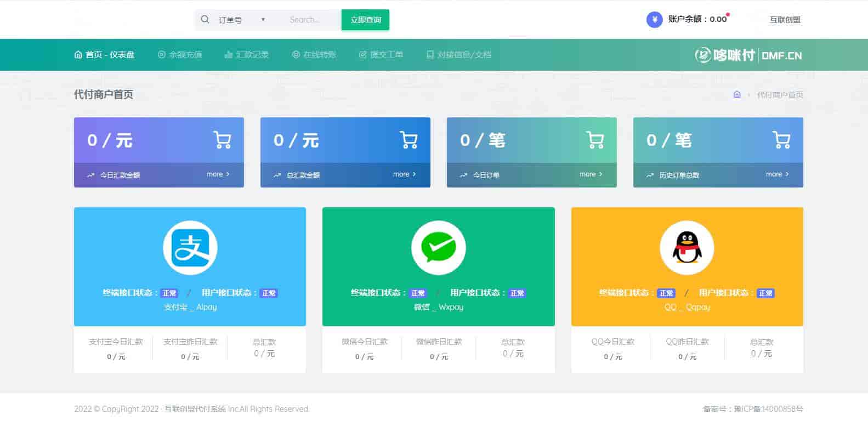The height and width of the screenshot is (426, 868).
Task: Open 汇款记录 in navigation bar
Action: pyautogui.click(x=247, y=55)
